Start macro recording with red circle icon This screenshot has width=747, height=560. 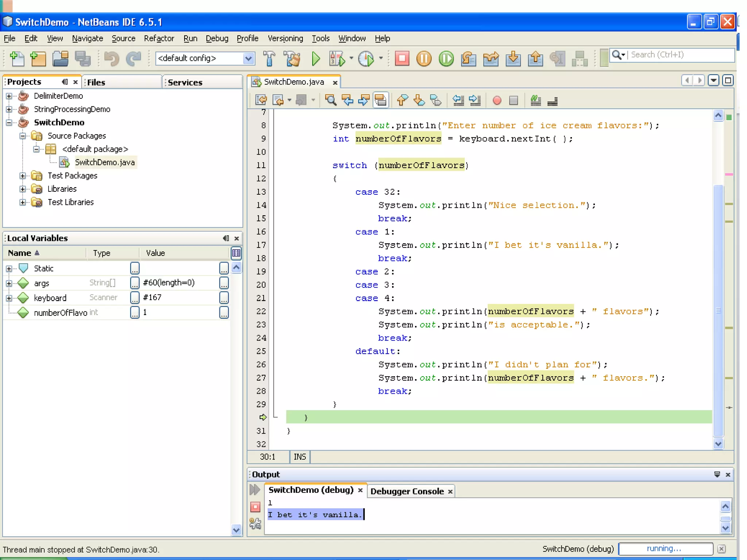496,100
